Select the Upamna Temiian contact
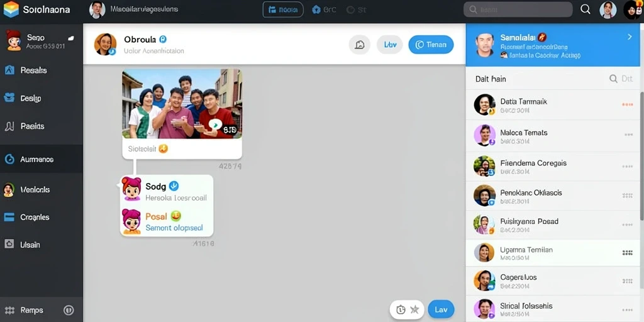 pos(553,253)
